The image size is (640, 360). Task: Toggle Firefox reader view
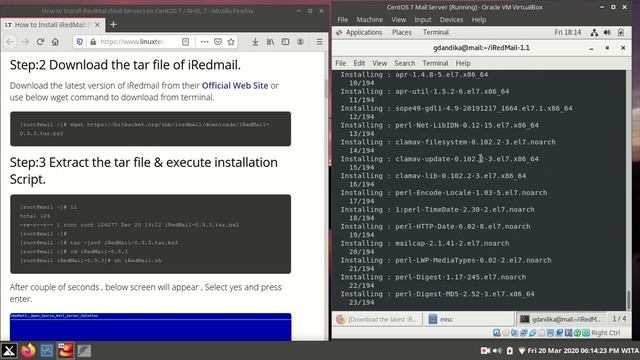click(185, 42)
